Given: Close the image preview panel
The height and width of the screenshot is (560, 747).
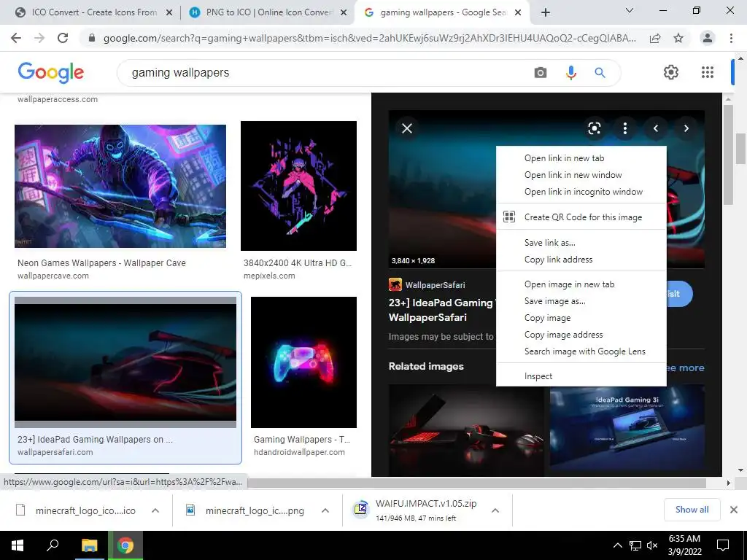Looking at the screenshot, I should [x=407, y=128].
